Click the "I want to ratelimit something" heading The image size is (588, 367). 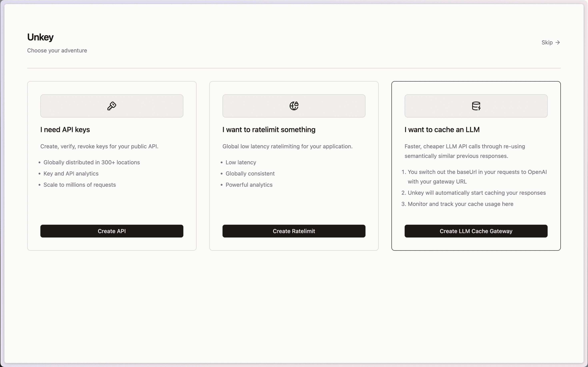pyautogui.click(x=269, y=130)
